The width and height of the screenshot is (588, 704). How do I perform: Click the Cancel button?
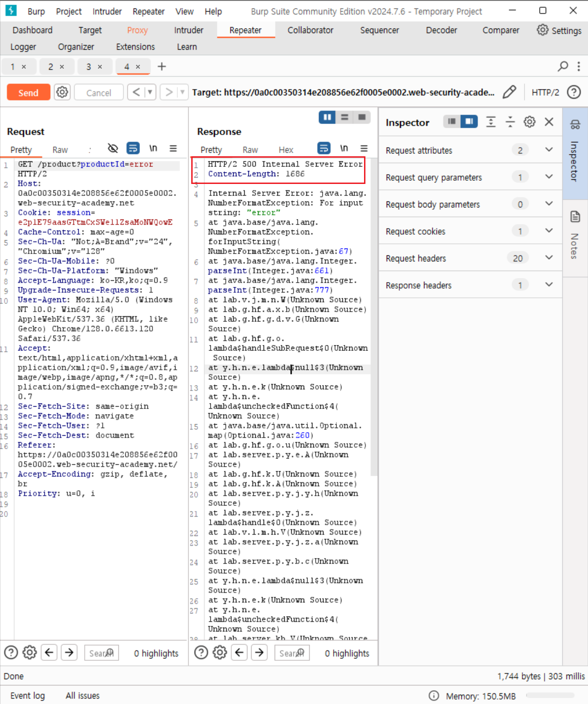(x=99, y=93)
